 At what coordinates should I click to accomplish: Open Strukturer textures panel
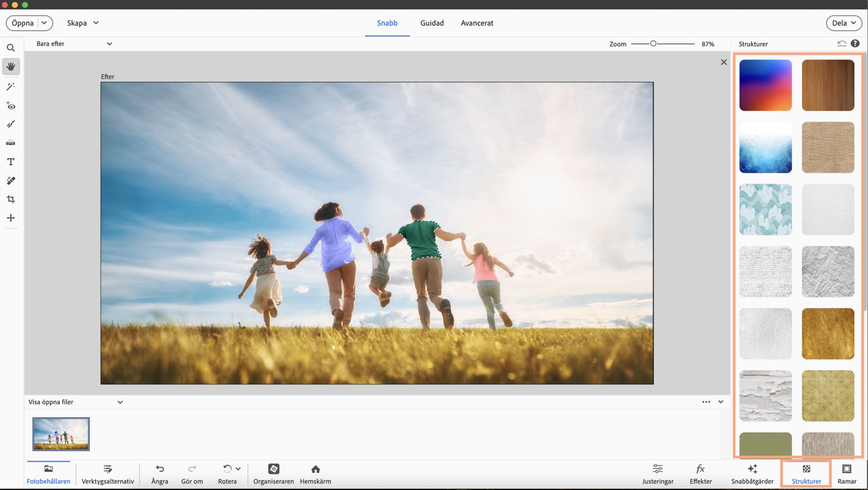(x=806, y=474)
